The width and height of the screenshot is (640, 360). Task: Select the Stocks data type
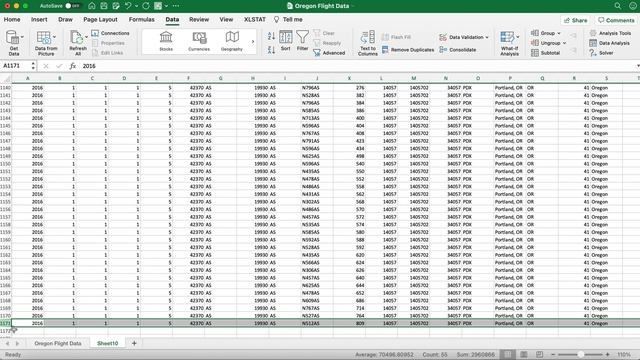click(x=166, y=41)
